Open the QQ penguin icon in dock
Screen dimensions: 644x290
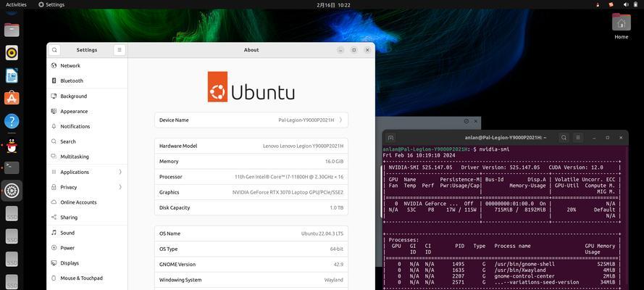[12, 146]
